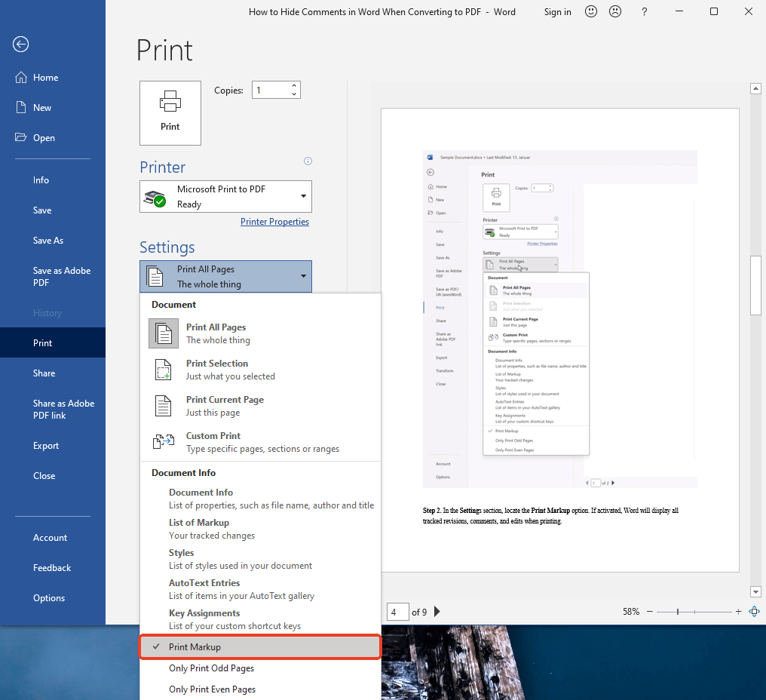The image size is (766, 700).
Task: Open Printer Properties link
Action: (274, 221)
